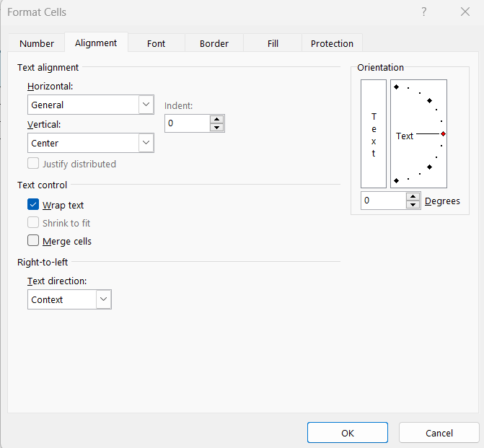This screenshot has width=484, height=448.
Task: Toggle the Justify distributed checkbox
Action: coord(33,163)
